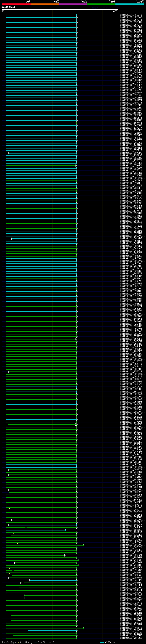Viewport: 146px width, 644px height.
Task: Click the cyan =100char. scale line legend
Action: [102, 642]
